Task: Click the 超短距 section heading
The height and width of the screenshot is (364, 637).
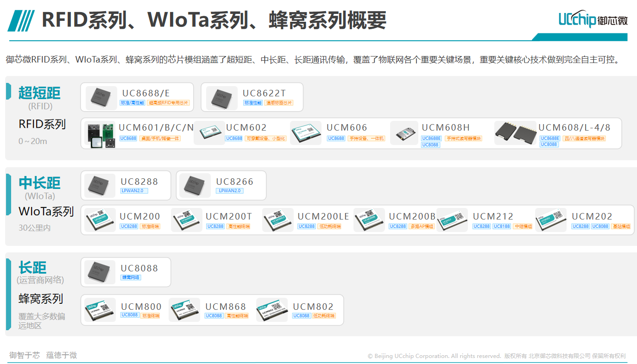Action: tap(39, 93)
